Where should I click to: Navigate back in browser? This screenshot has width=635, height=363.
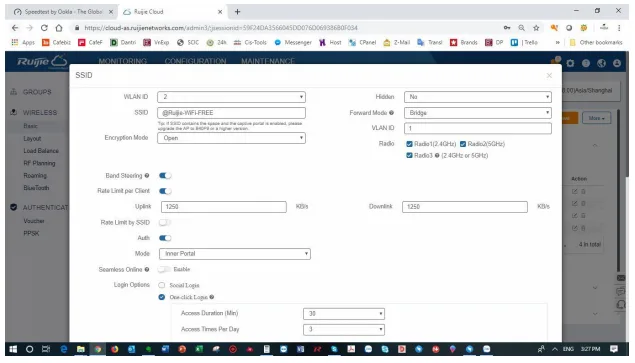[x=15, y=28]
